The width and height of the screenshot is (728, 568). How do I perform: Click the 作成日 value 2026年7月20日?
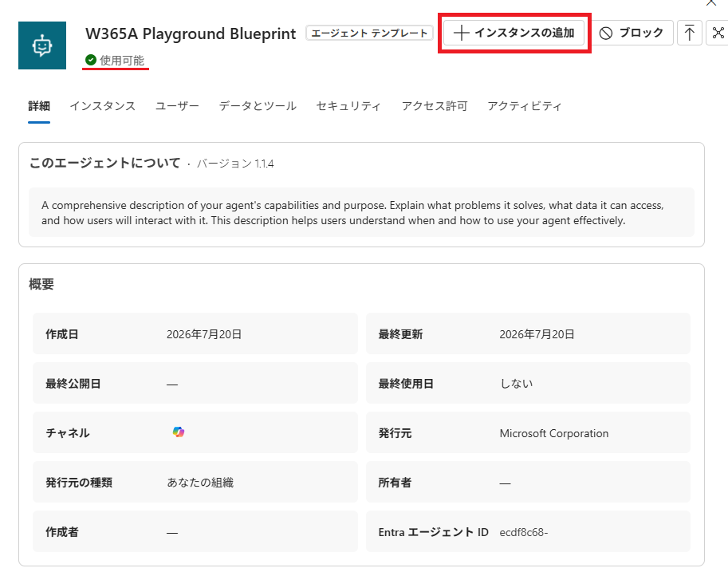point(204,334)
